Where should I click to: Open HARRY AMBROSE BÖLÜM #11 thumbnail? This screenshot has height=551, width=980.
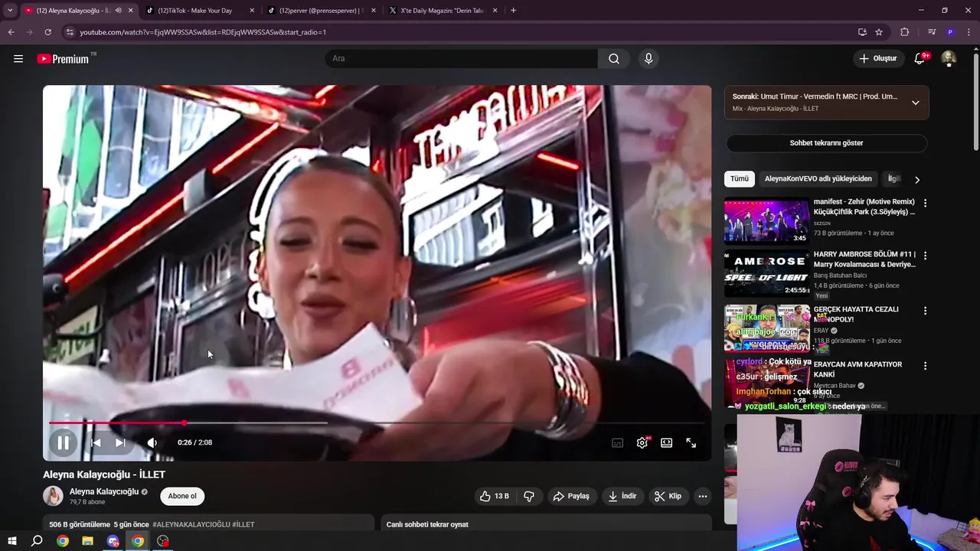[766, 273]
